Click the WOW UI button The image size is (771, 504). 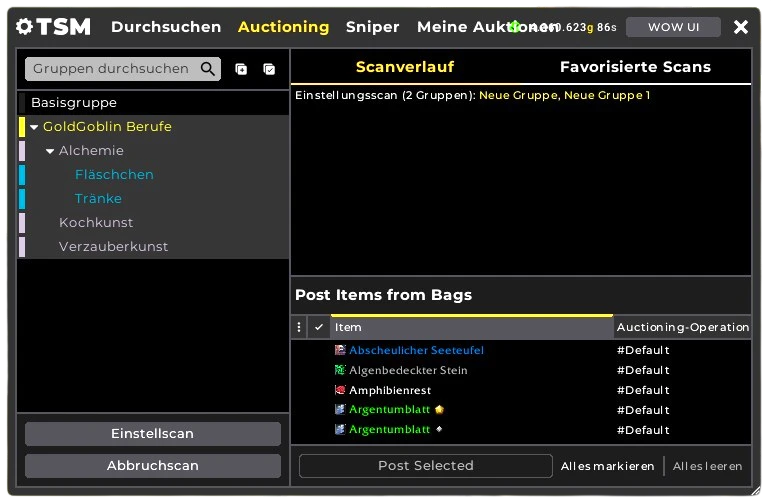point(674,27)
